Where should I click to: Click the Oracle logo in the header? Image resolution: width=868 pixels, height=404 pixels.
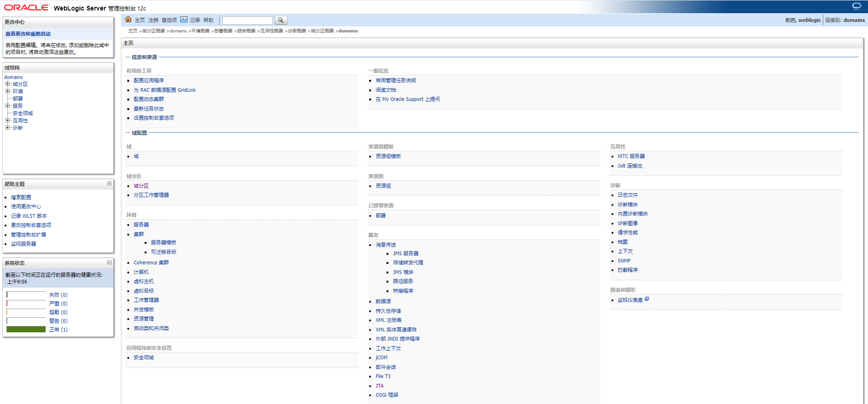[26, 8]
